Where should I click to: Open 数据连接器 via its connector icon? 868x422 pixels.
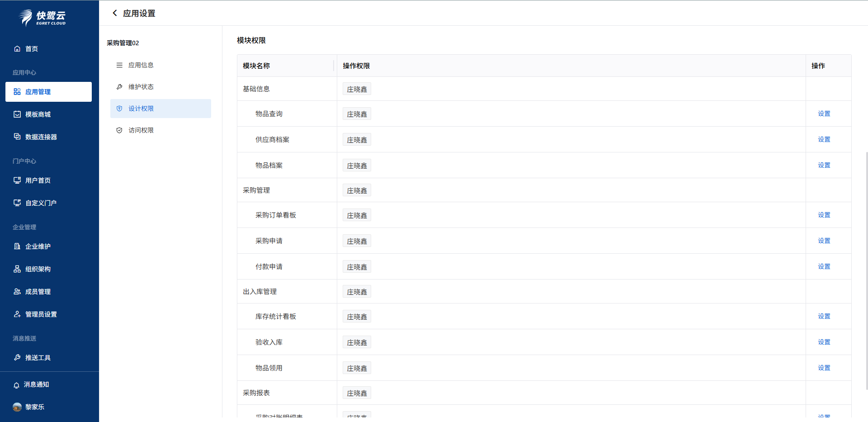tap(17, 137)
